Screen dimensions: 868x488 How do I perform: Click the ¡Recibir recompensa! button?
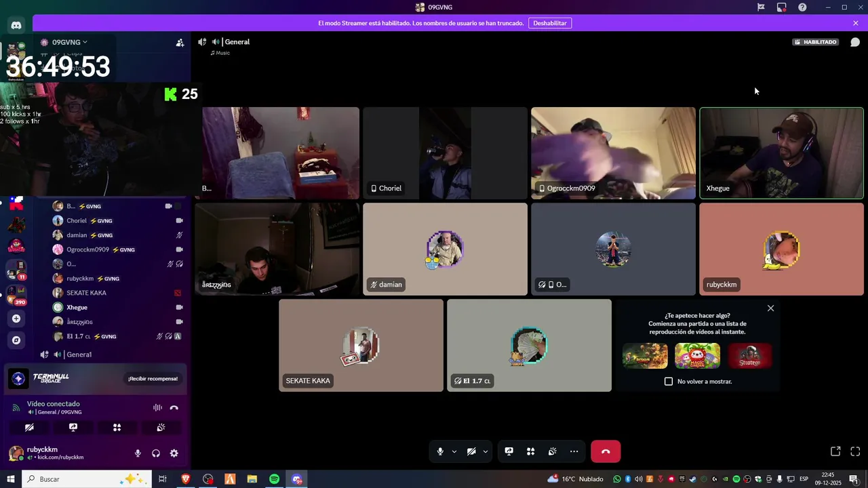(153, 379)
